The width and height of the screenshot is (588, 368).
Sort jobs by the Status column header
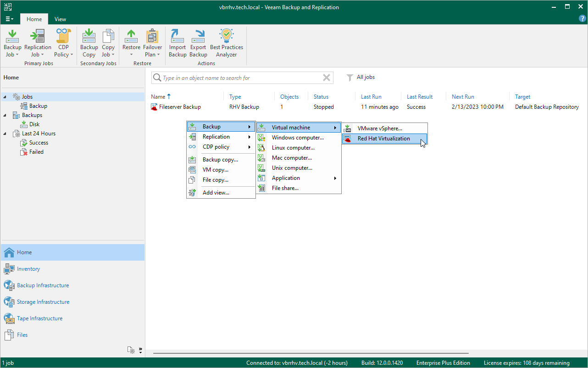pyautogui.click(x=321, y=97)
